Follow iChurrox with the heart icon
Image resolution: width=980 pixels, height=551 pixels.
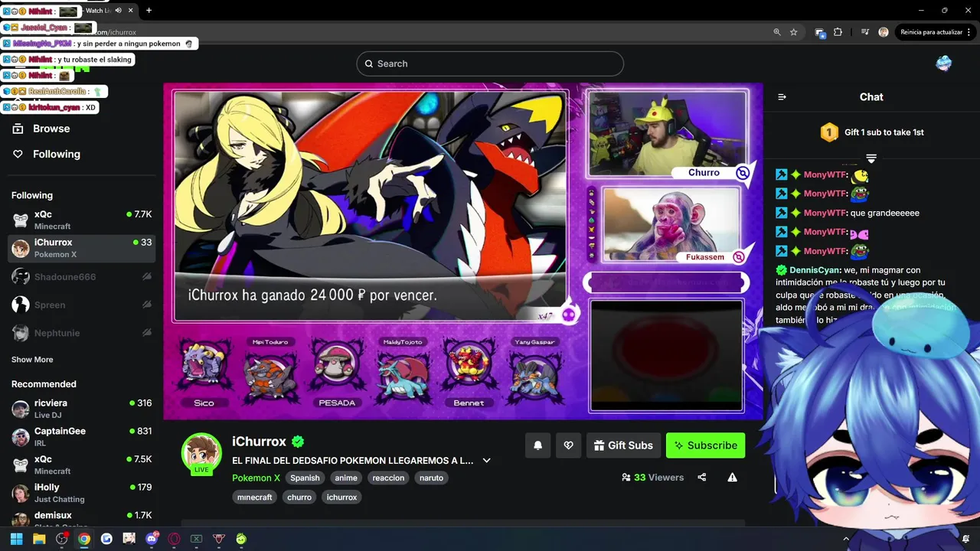tap(568, 445)
